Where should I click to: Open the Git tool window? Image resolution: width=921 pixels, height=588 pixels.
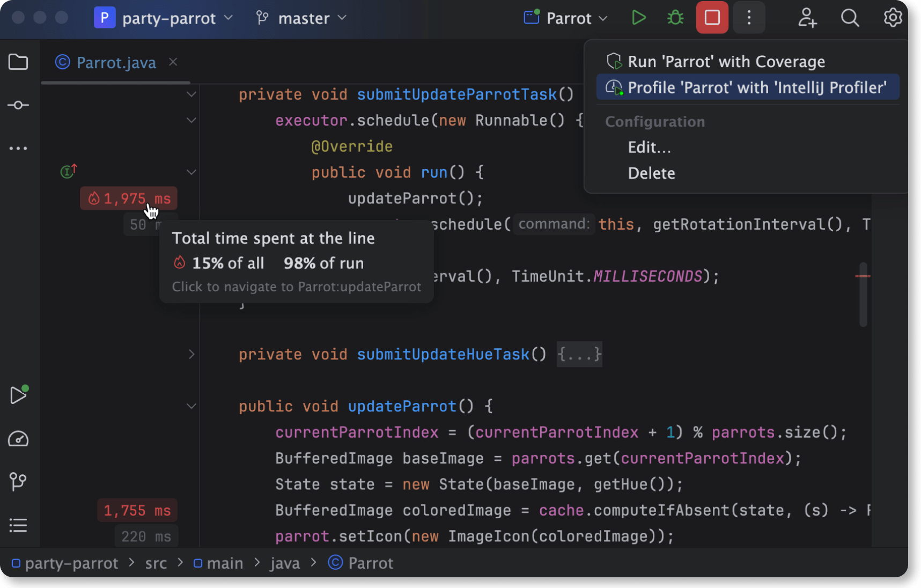pos(18,481)
